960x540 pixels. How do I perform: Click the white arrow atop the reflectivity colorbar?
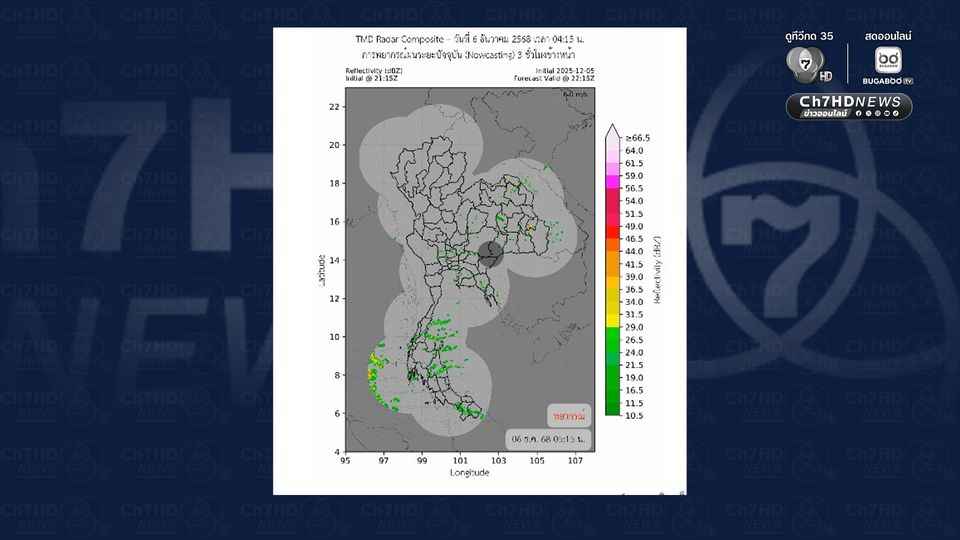coord(612,131)
